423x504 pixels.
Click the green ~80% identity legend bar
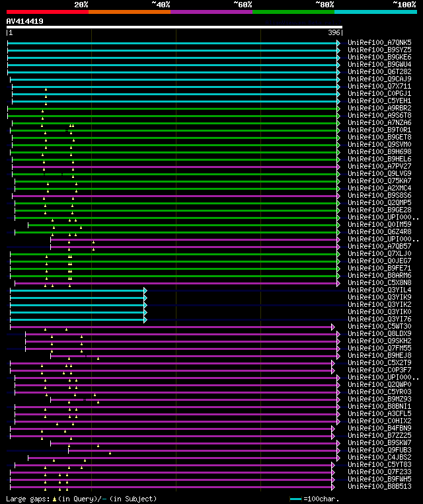[293, 12]
